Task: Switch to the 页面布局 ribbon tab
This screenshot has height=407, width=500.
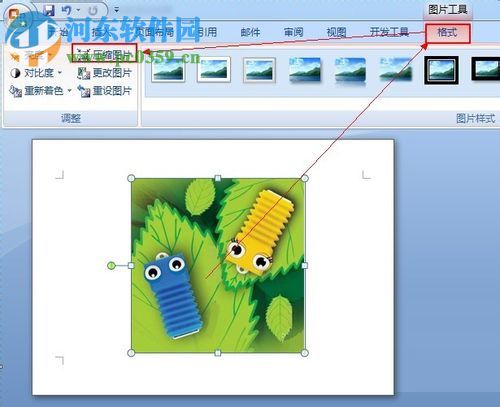Action: [155, 32]
